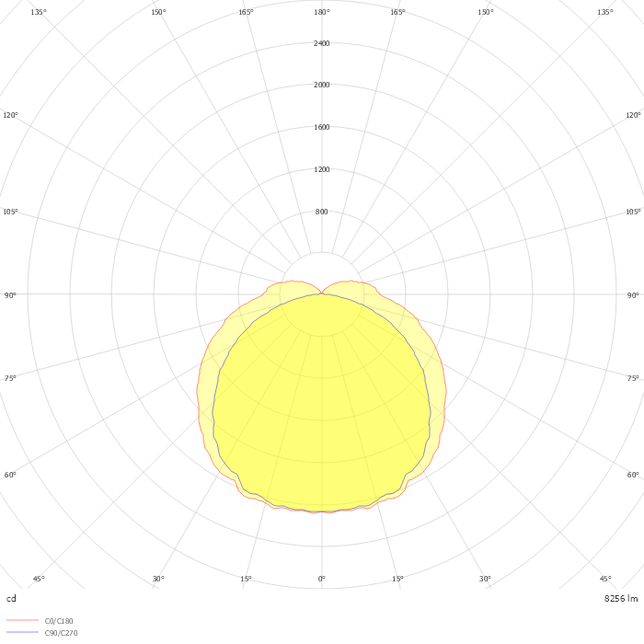Select the 180° angle label
The image size is (644, 644).
click(322, 12)
